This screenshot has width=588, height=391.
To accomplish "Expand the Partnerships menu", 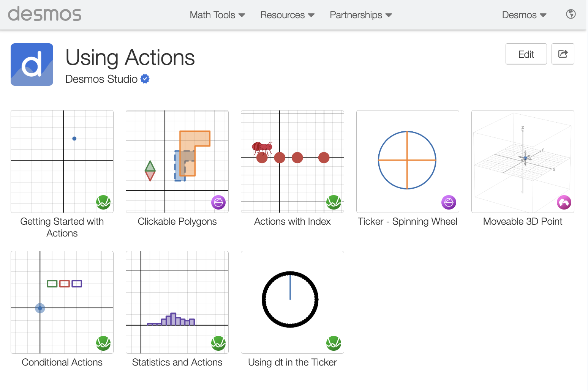I will click(360, 15).
